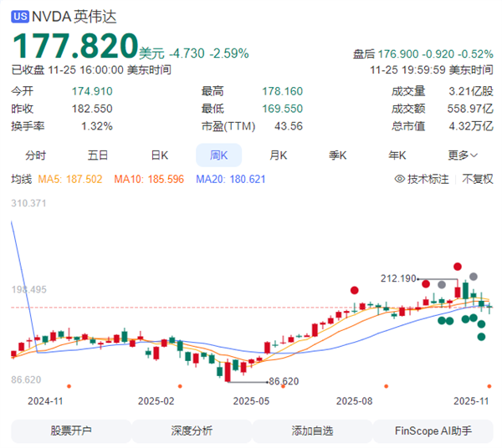The width and height of the screenshot is (502, 448).
Task: Switch to the 分时 intraday tab
Action: (x=36, y=155)
